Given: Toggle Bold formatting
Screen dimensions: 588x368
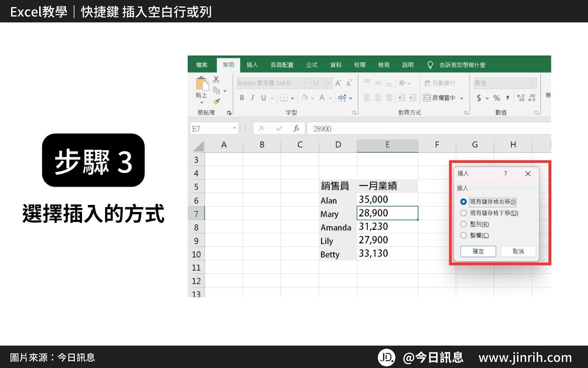Looking at the screenshot, I should click(242, 98).
